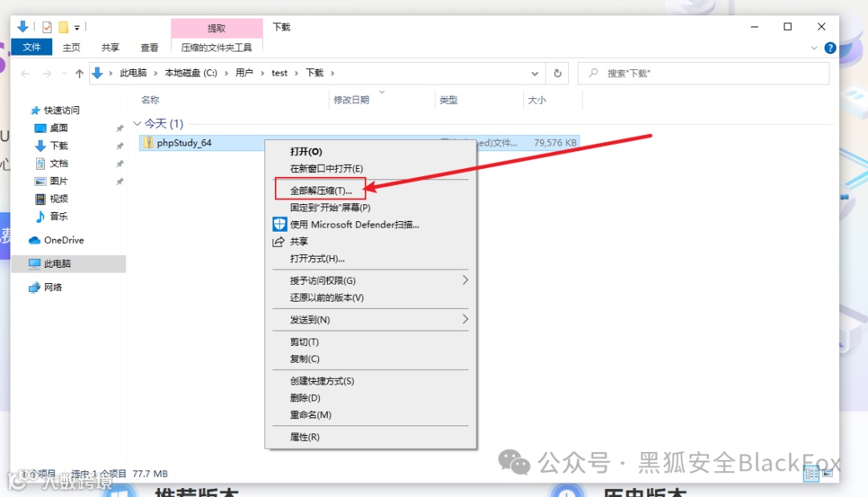The height and width of the screenshot is (497, 868).
Task: Collapse the 今天 (1) group
Action: [137, 123]
